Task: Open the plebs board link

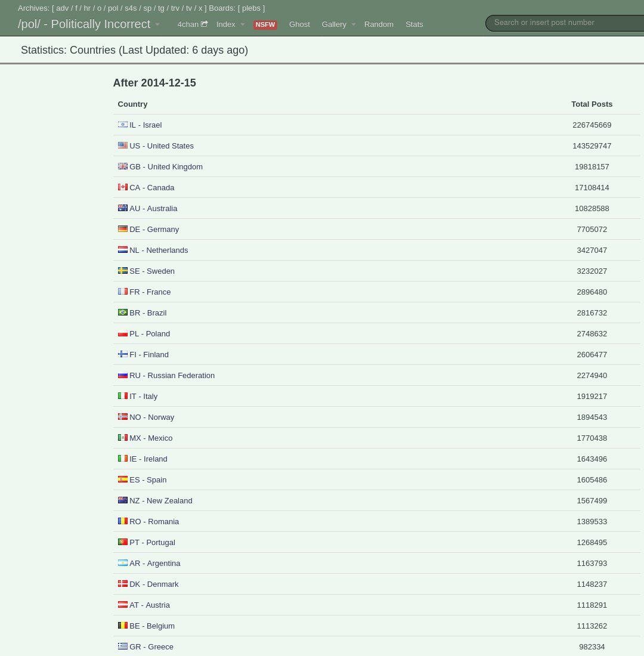Action: click(251, 8)
